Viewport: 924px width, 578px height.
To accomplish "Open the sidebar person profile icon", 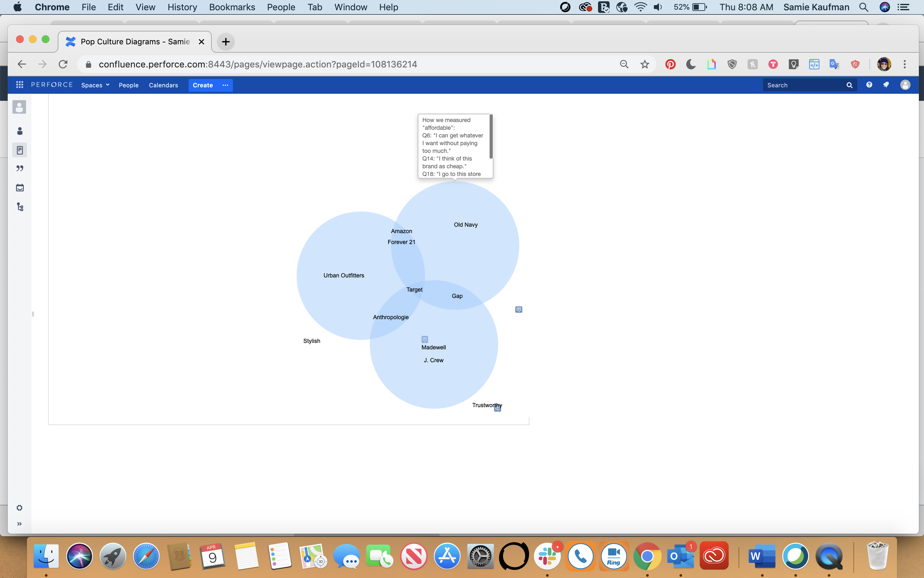I will click(20, 131).
